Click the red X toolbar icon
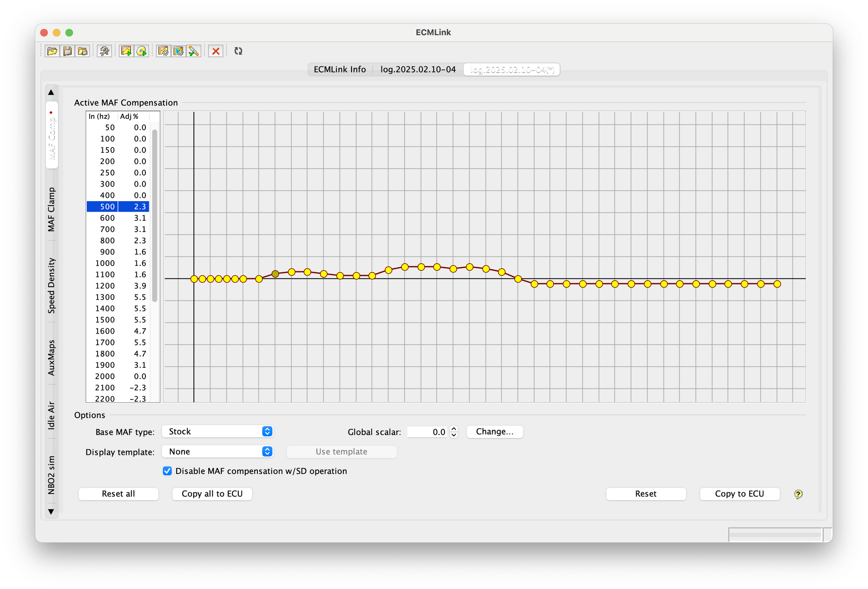 pyautogui.click(x=216, y=51)
